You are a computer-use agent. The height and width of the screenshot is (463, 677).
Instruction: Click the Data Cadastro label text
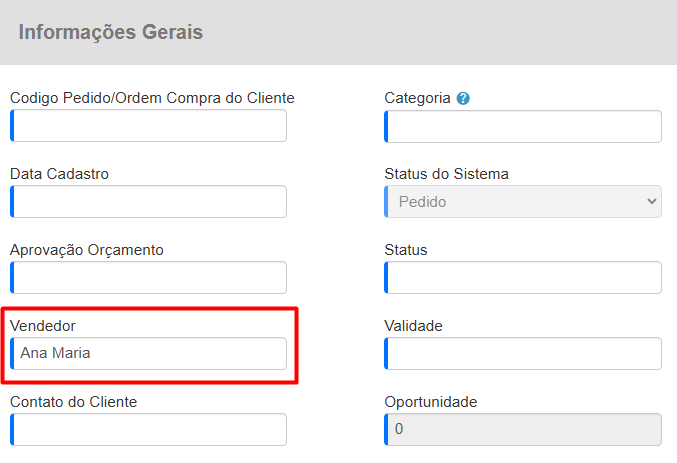59,174
